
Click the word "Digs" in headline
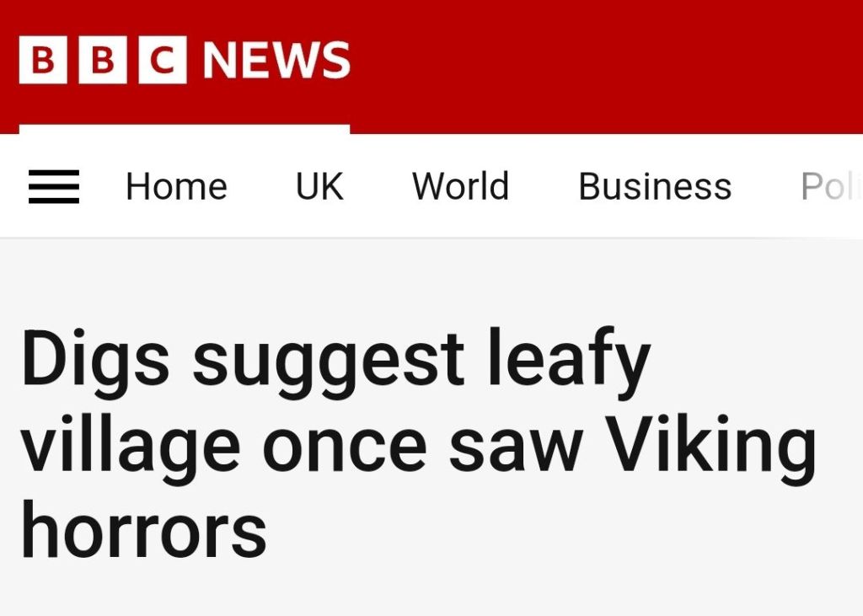[94, 358]
